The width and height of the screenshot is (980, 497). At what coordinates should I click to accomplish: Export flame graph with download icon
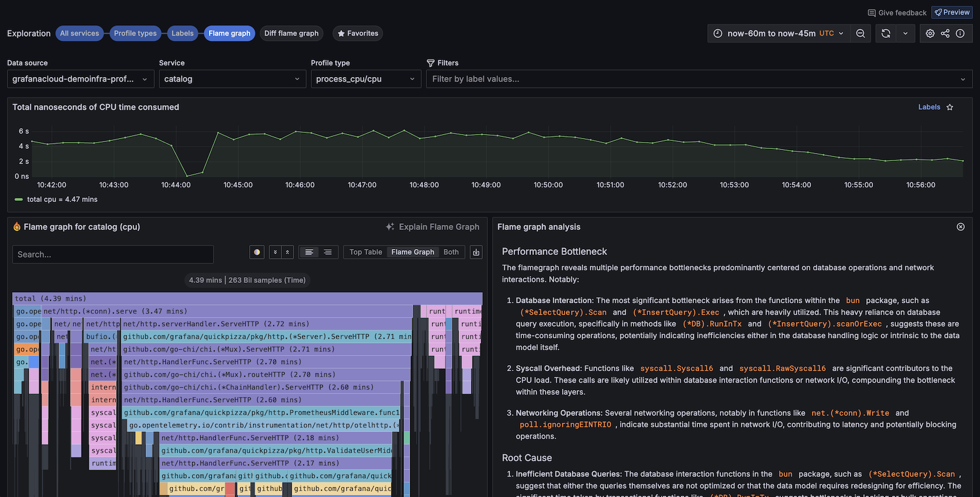click(476, 252)
